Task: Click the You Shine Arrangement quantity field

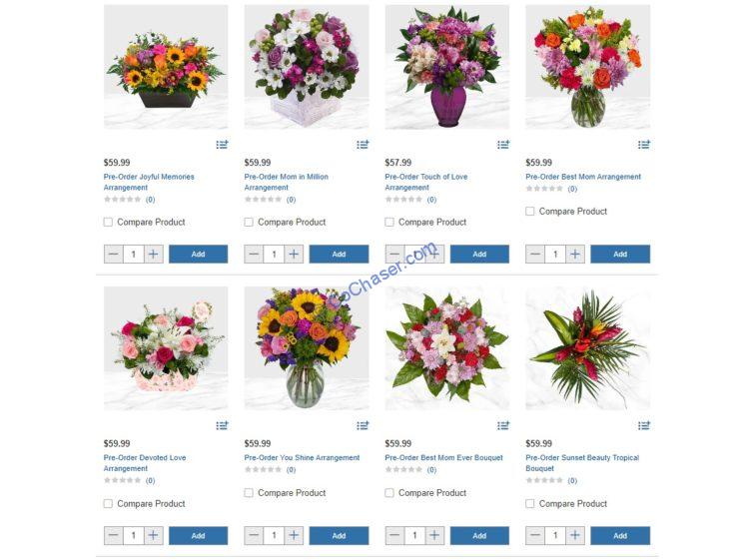Action: coord(274,536)
